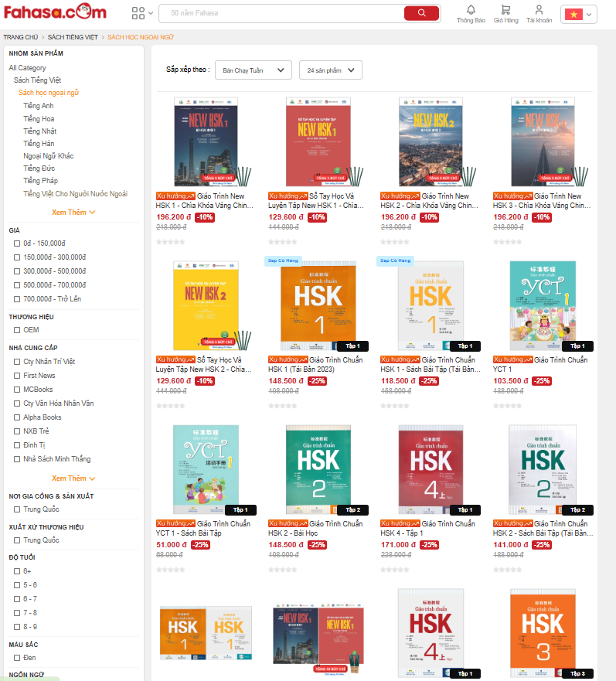Open Giáo Trình Chuẩn HSK 4 - Tập 1 title
The height and width of the screenshot is (681, 616).
point(427,528)
